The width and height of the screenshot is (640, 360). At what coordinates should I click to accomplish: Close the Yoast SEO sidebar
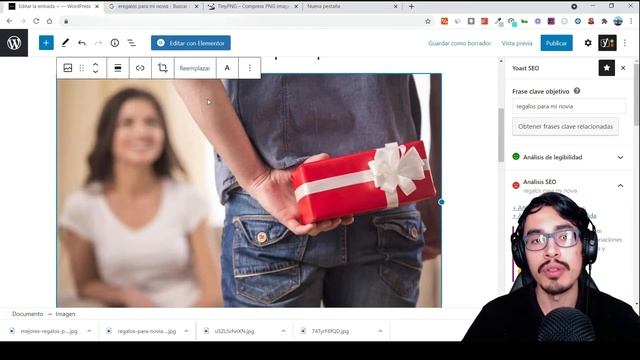pyautogui.click(x=623, y=68)
